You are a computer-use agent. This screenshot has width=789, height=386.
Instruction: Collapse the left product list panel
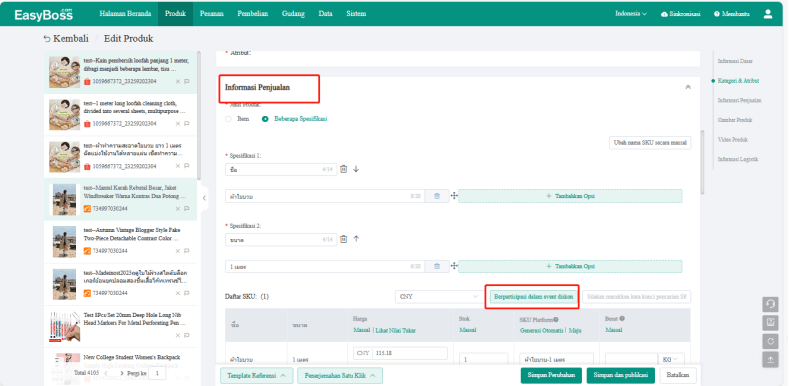tap(204, 198)
